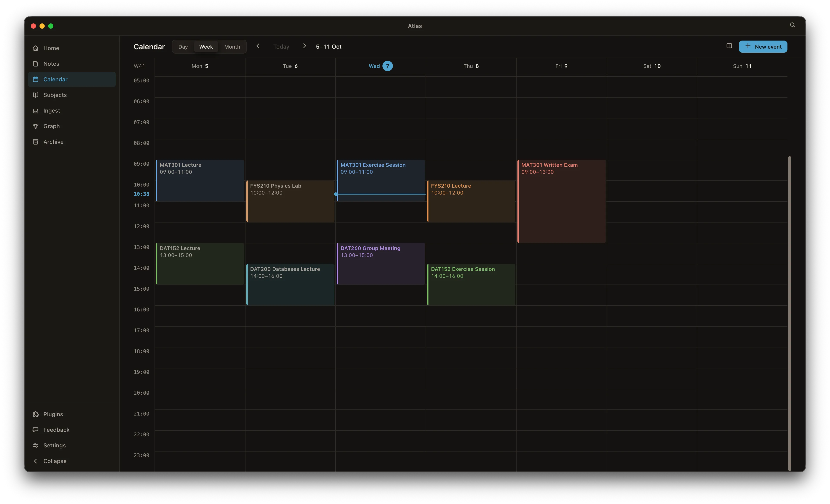
Task: Click the 5–11 Oct date range label
Action: point(328,47)
